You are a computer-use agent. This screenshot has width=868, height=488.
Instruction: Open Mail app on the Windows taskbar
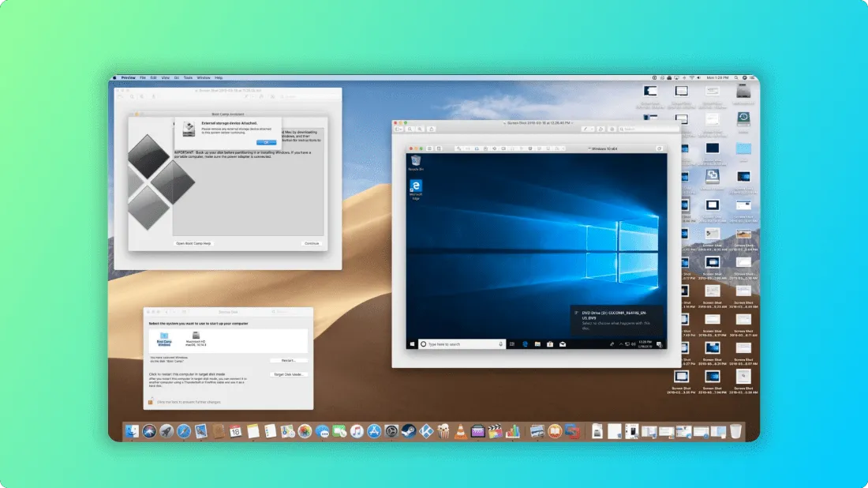click(x=563, y=344)
